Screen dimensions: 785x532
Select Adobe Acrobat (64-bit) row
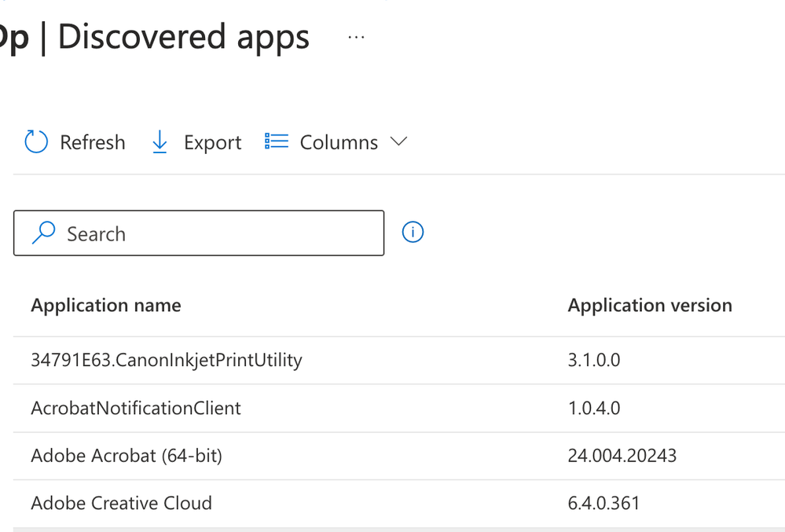point(399,456)
